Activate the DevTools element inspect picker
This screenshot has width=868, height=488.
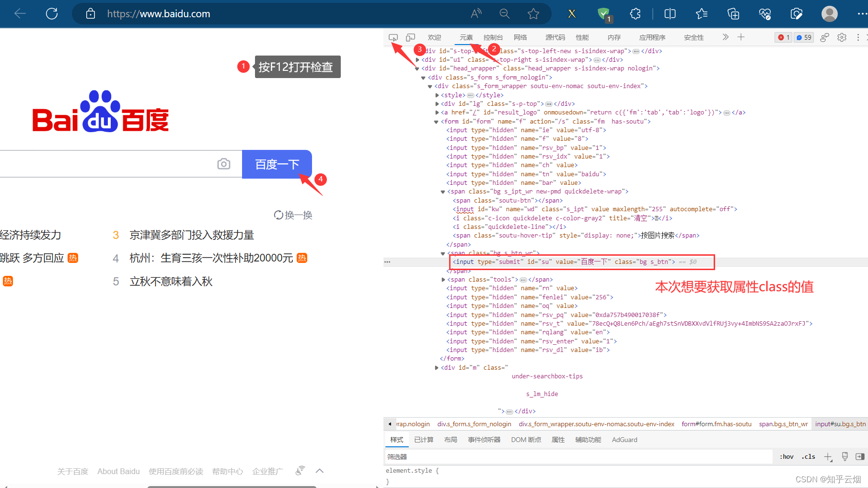coord(393,37)
